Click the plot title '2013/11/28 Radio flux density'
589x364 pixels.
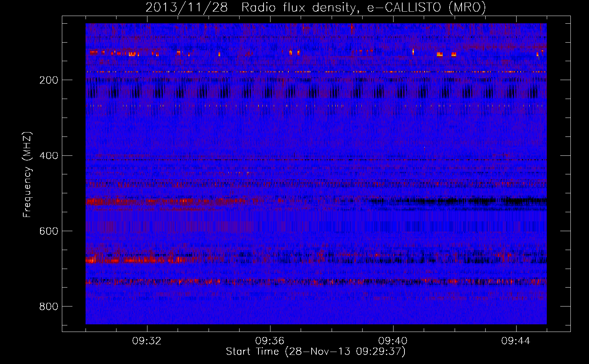pos(316,7)
